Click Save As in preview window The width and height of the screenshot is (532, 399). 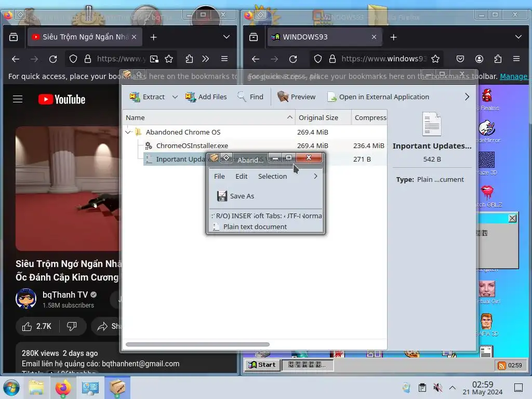coord(235,196)
